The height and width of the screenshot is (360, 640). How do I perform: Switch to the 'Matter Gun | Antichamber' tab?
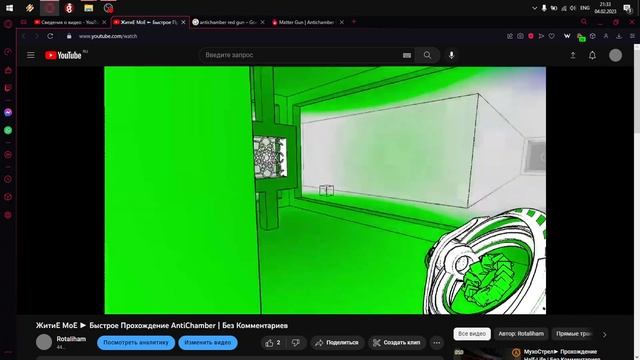coord(306,22)
